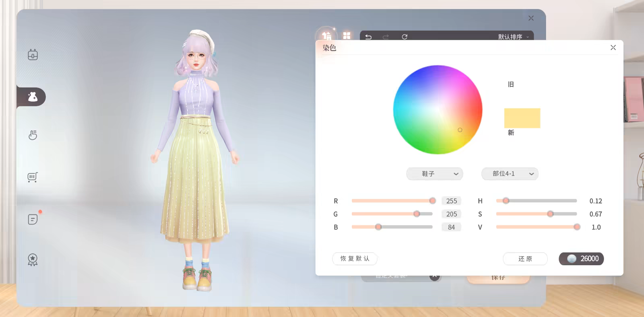Click the refresh icon in the toolbar
Viewport: 644px width, 317px height.
[x=405, y=37]
